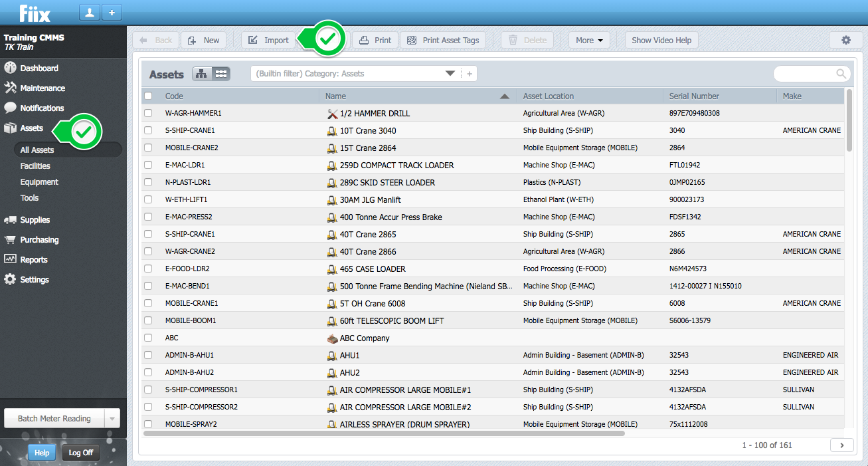Click the horizontal scrollbar under the table

[x=384, y=433]
